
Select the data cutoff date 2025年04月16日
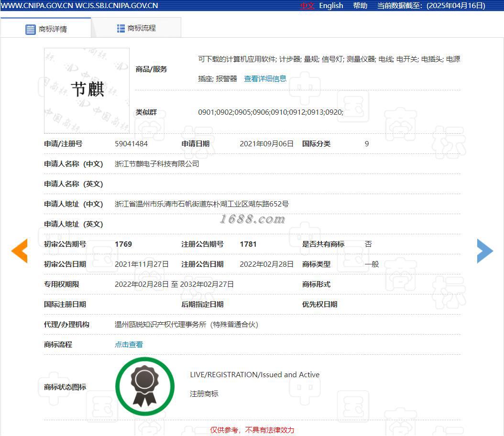[x=456, y=6]
